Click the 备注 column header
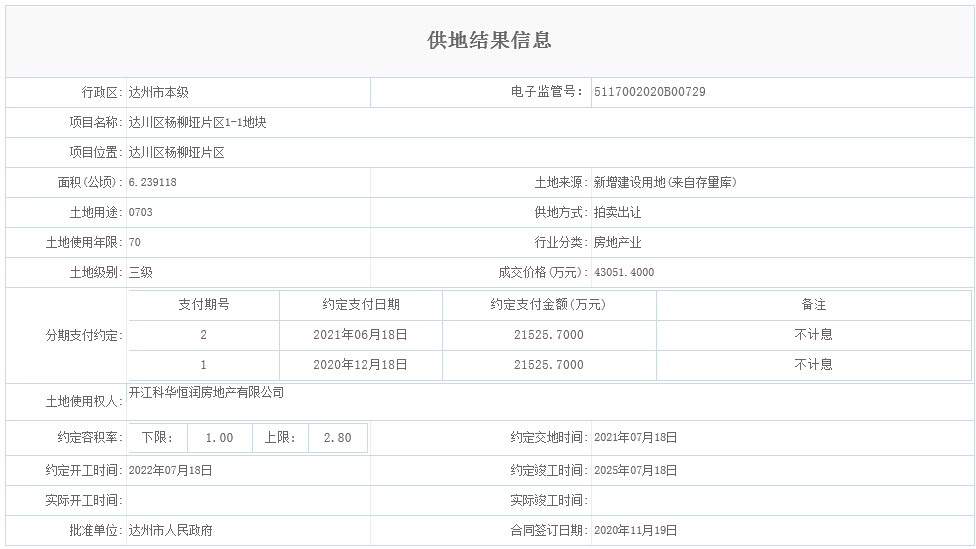The image size is (976, 549). 814,305
